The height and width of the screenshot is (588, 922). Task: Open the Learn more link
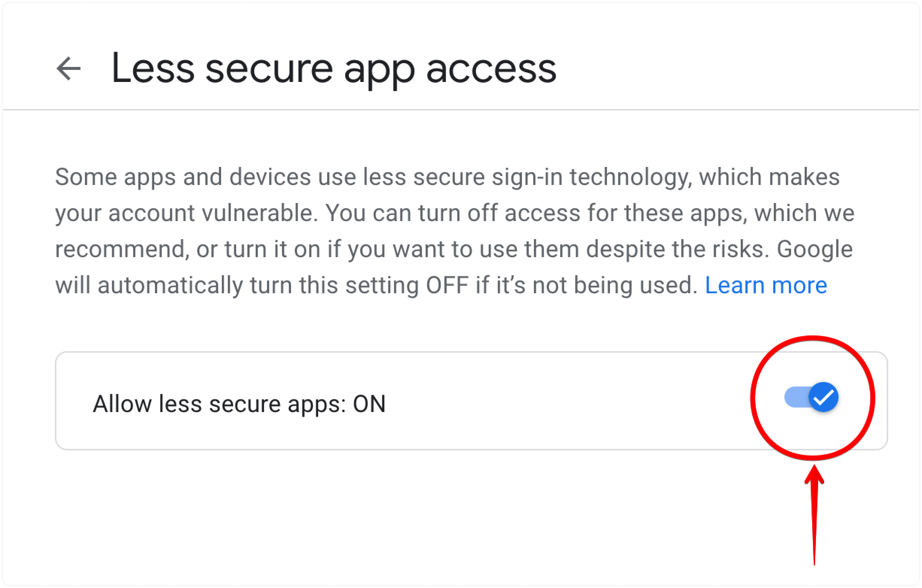coord(766,285)
